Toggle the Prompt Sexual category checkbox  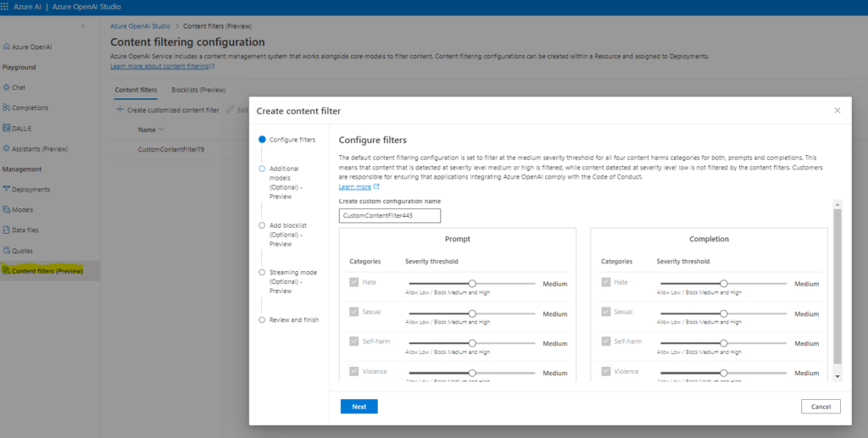coord(354,313)
